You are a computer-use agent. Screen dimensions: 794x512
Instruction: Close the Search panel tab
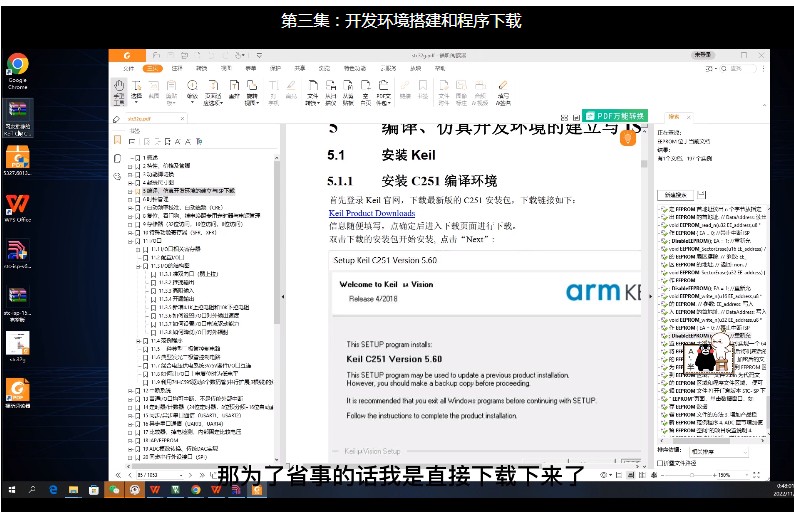(688, 117)
